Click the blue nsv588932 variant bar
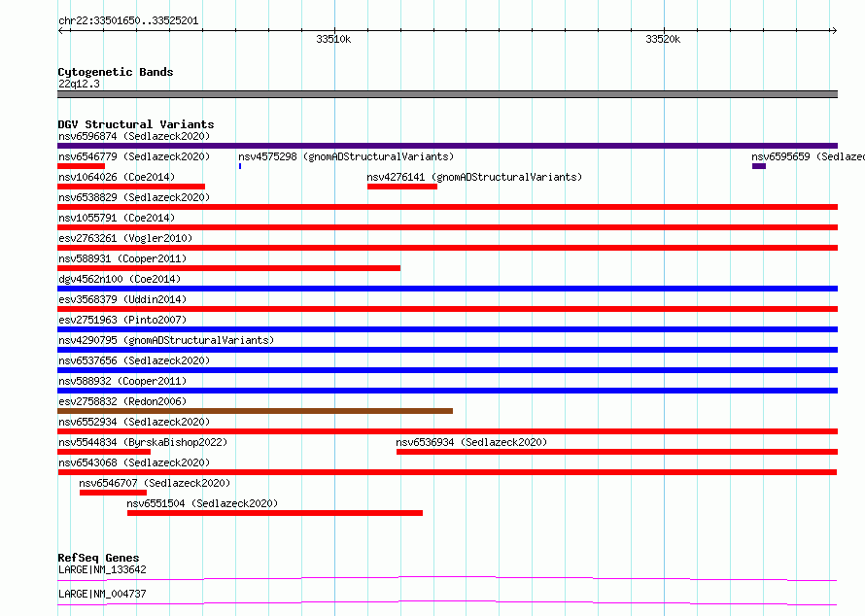865x616 pixels. point(447,391)
